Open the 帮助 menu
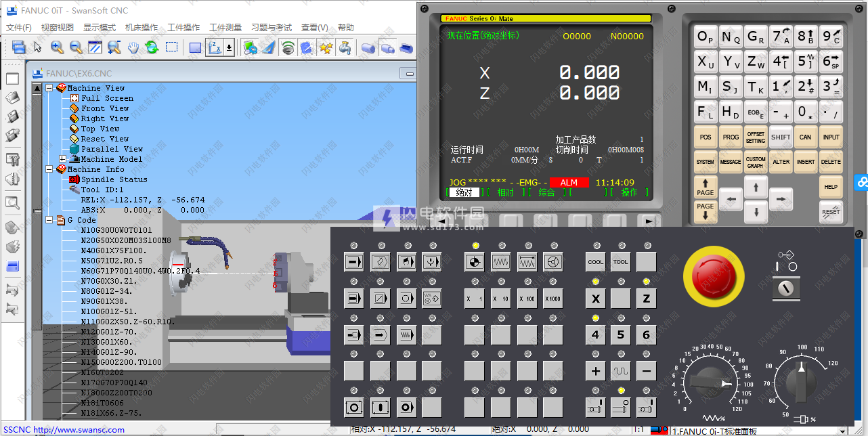This screenshot has width=868, height=436. 345,28
